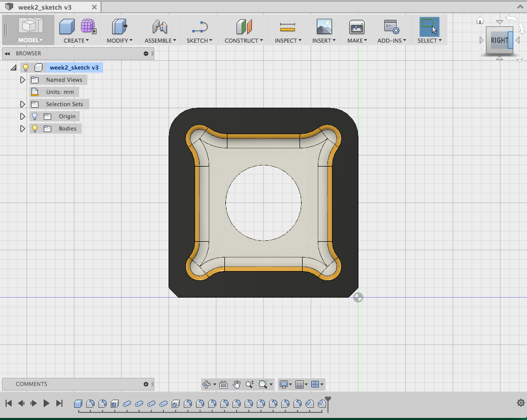
Task: Click the Insert image icon
Action: click(x=324, y=26)
